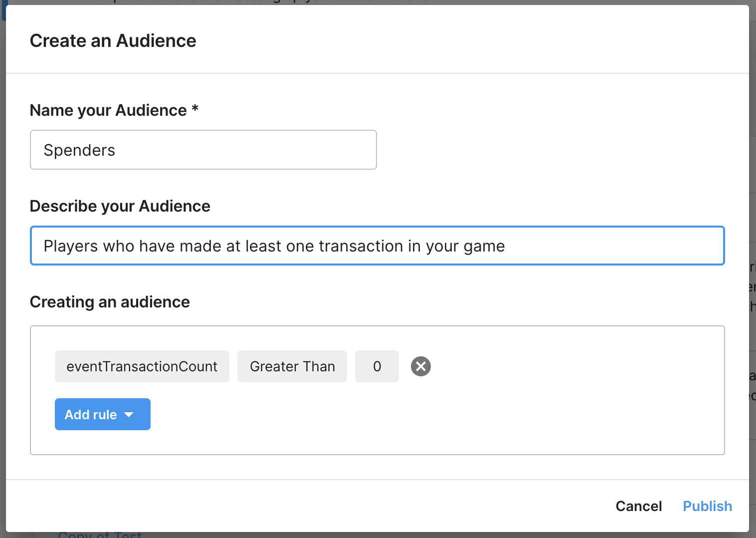
Task: Publish the Spenders audience
Action: [707, 506]
